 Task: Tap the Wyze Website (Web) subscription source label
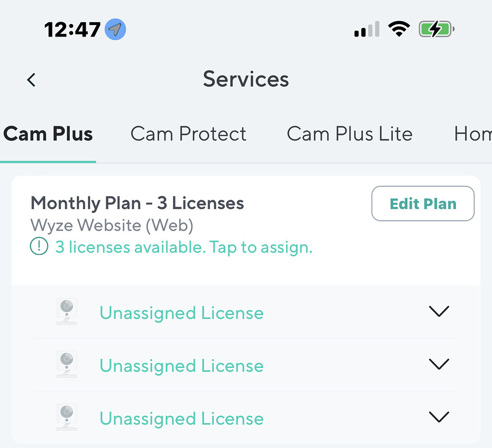[x=111, y=225]
